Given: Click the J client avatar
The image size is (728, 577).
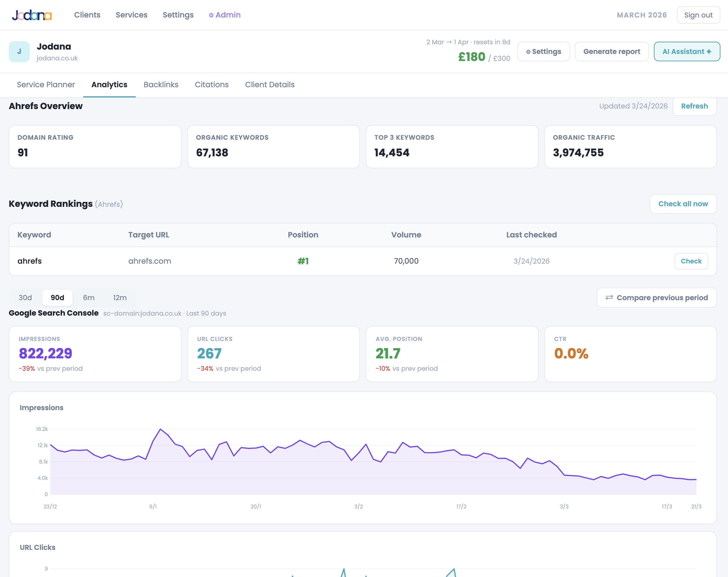Looking at the screenshot, I should 19,51.
